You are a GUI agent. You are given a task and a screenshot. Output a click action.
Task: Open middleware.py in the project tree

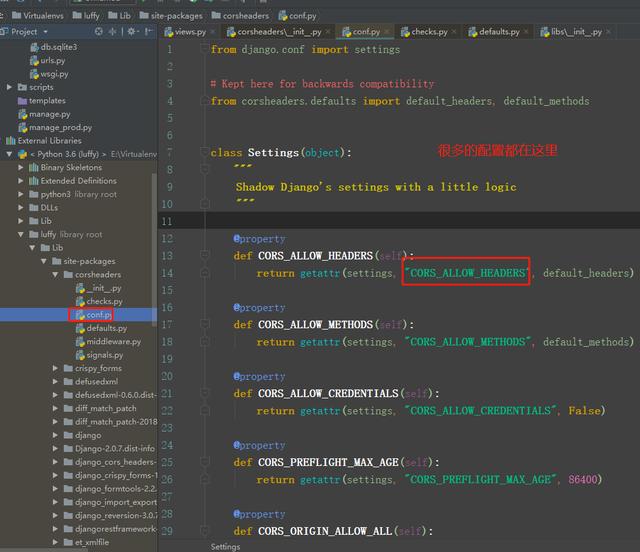(x=108, y=341)
